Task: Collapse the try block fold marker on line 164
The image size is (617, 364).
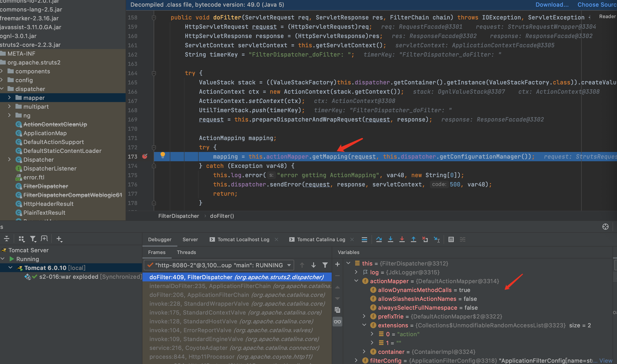Action: pyautogui.click(x=154, y=73)
